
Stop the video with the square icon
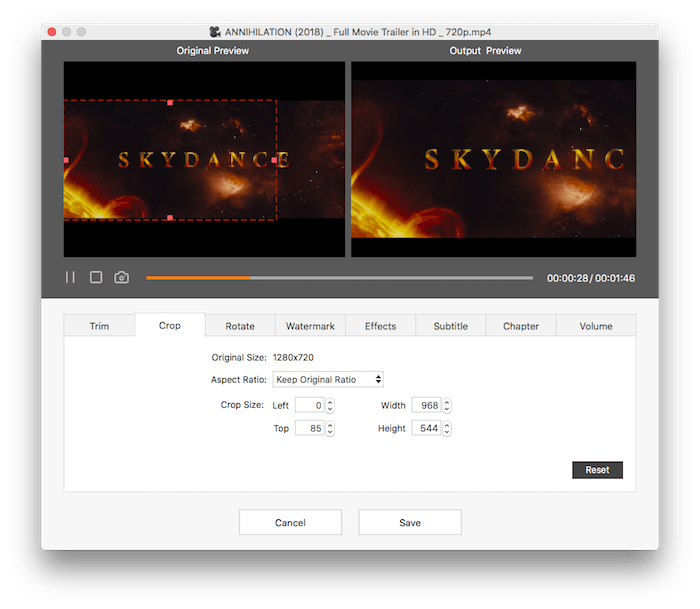[x=96, y=277]
